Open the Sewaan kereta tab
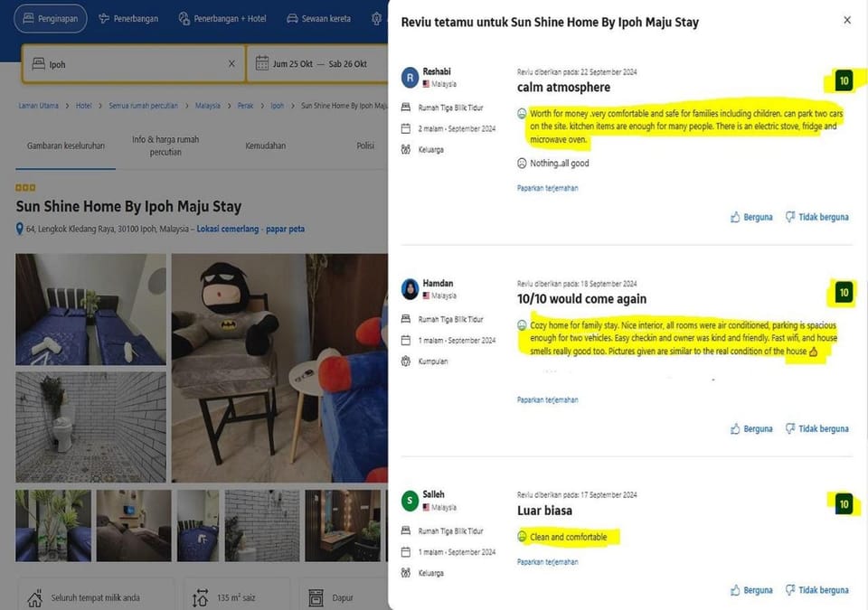 [x=319, y=18]
